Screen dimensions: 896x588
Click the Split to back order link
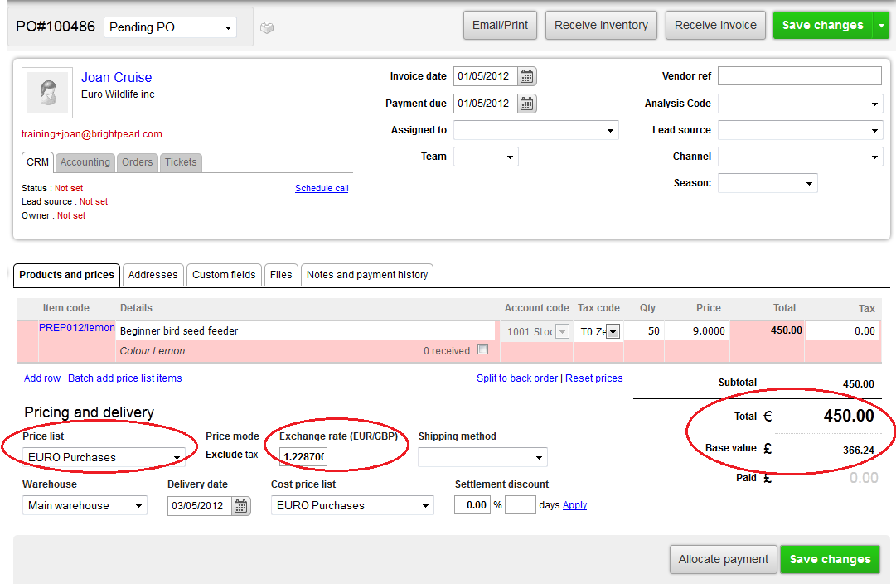pos(517,378)
